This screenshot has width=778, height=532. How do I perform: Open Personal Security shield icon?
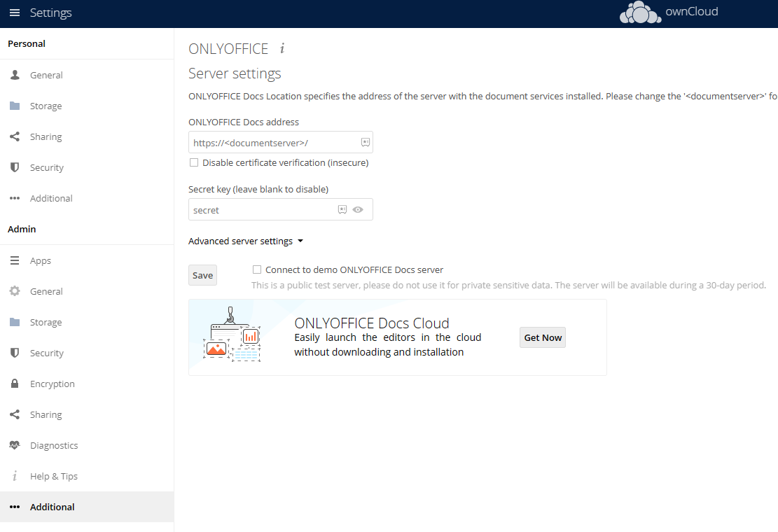click(15, 167)
